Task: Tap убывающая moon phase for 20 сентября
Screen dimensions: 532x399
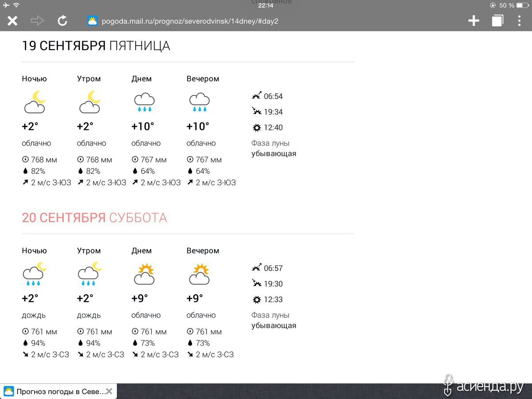Action: click(x=274, y=326)
